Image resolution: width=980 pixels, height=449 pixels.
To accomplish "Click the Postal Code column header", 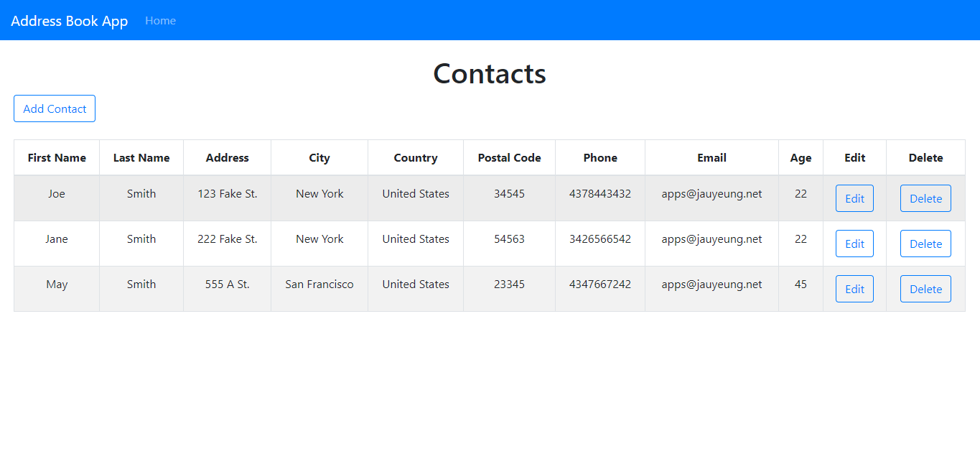I will 509,157.
